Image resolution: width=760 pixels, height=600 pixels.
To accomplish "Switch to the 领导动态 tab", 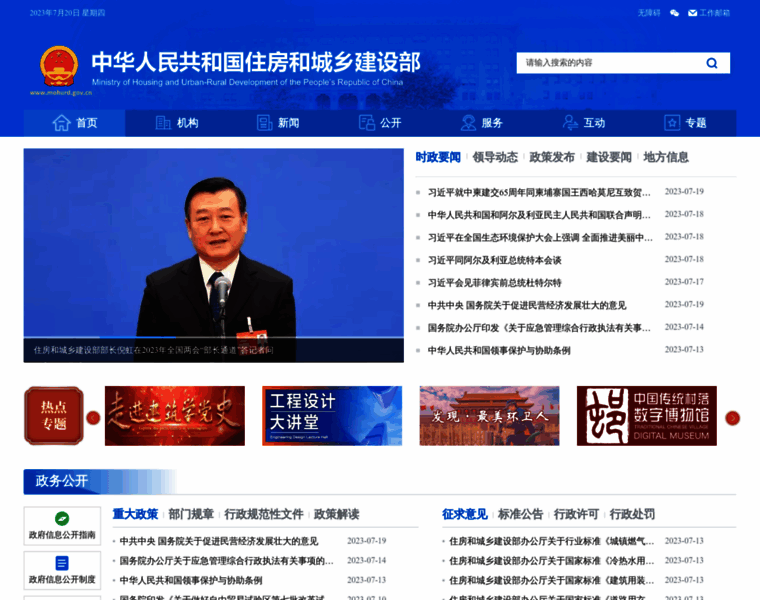I will pos(495,157).
